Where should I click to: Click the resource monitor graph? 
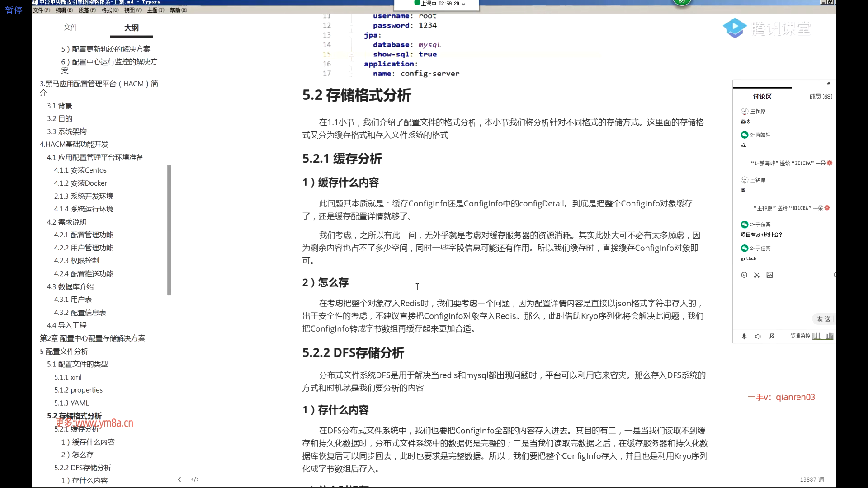[x=823, y=336]
